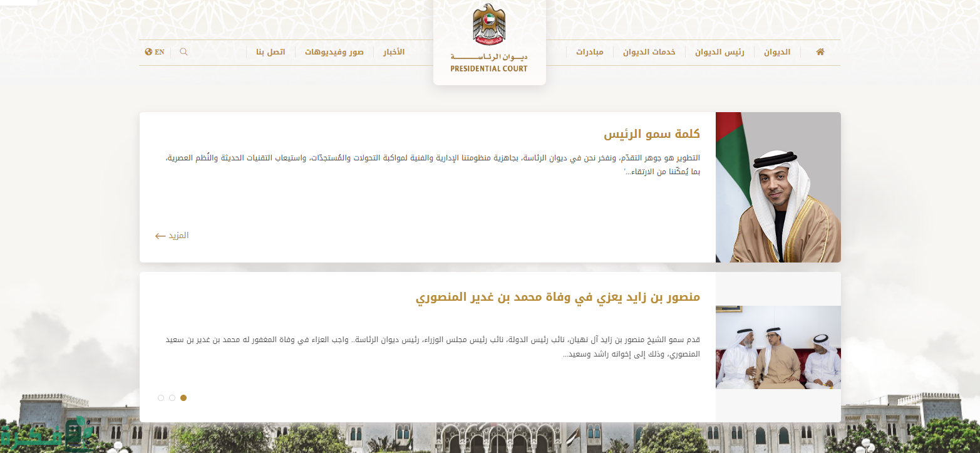
Task: Go to the اتصل بنا page
Action: click(x=271, y=52)
